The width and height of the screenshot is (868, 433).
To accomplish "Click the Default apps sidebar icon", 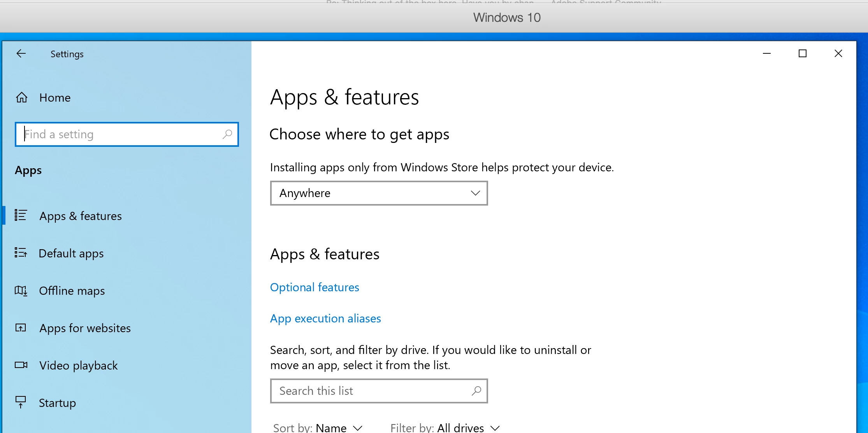I will click(21, 253).
